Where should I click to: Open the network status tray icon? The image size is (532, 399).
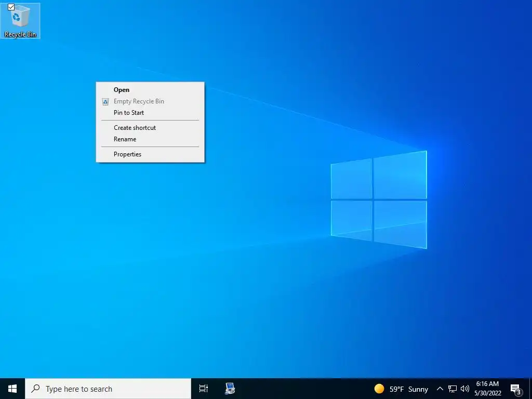click(x=453, y=389)
